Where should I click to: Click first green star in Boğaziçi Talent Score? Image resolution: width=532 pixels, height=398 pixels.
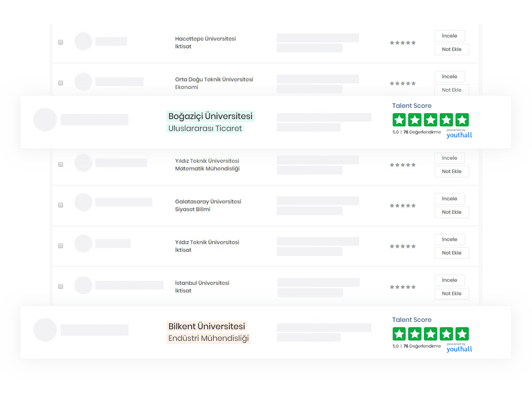[399, 120]
